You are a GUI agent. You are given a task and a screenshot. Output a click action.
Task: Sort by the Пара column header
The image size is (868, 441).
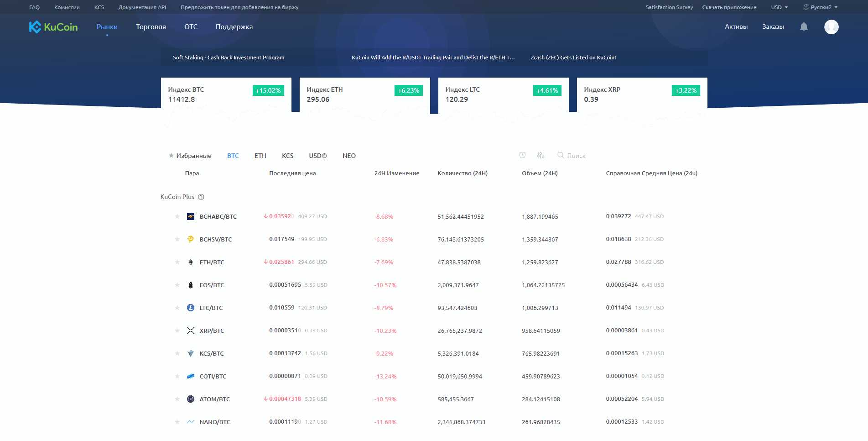tap(192, 173)
